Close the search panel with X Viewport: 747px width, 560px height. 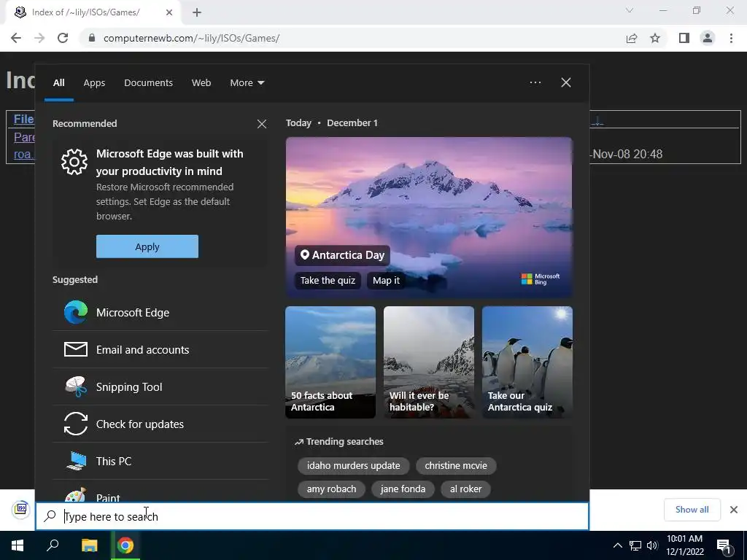pyautogui.click(x=566, y=82)
